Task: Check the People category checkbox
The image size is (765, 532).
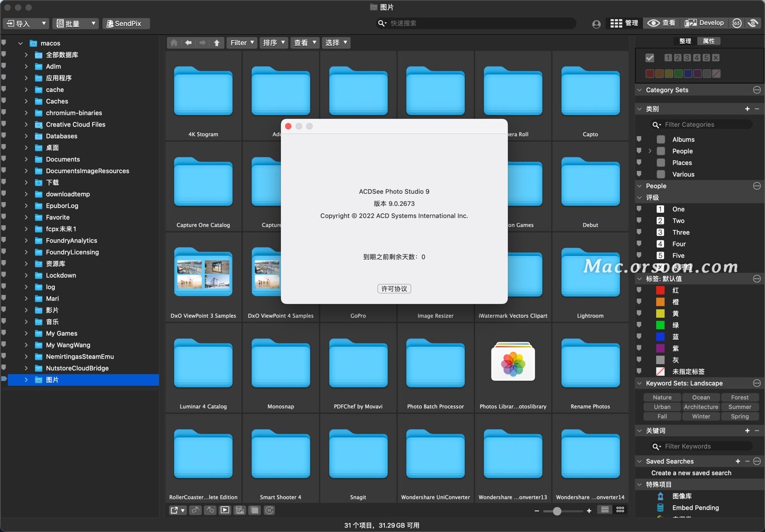Action: click(x=660, y=151)
